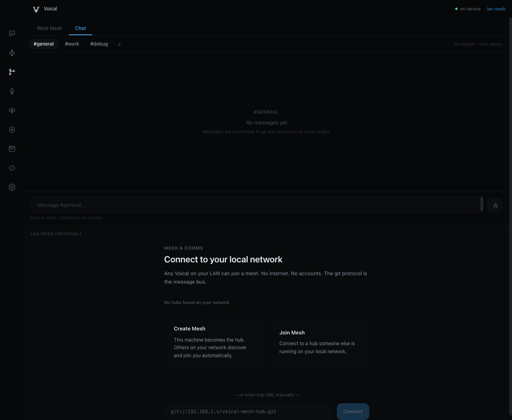The width and height of the screenshot is (512, 420).
Task: Click the lan mesh link
Action: [496, 9]
